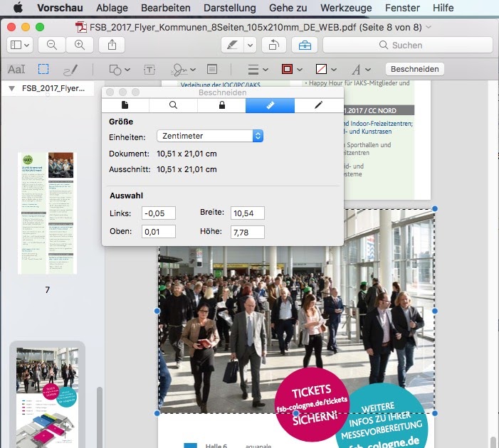The image size is (499, 448).
Task: Add a note with the note icon
Action: coord(212,69)
